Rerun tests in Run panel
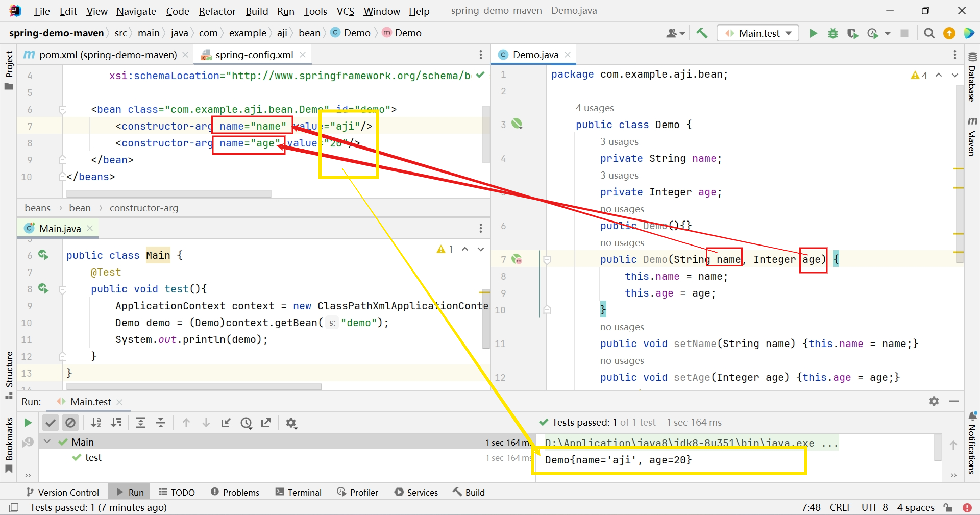The height and width of the screenshot is (515, 980). click(28, 423)
